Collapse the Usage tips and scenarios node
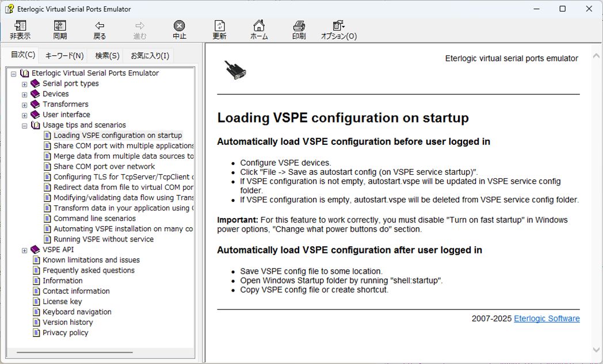Image resolution: width=603 pixels, height=364 pixels. point(25,125)
